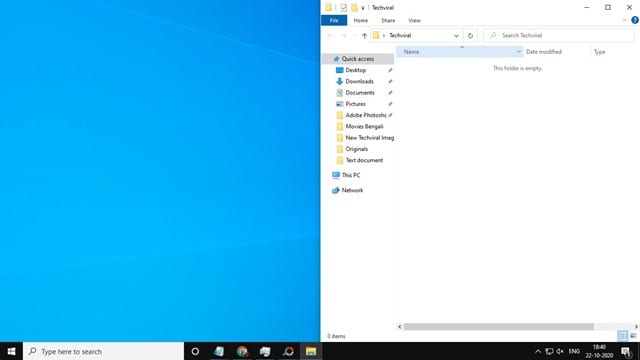Toggle volume mute icon in system tray
The height and width of the screenshot is (360, 640).
(560, 351)
